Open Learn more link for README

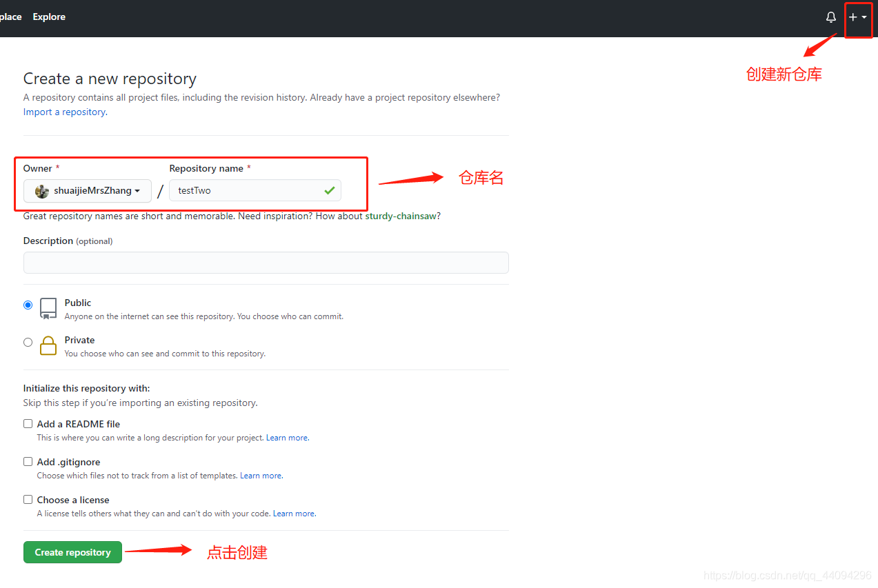click(x=287, y=438)
